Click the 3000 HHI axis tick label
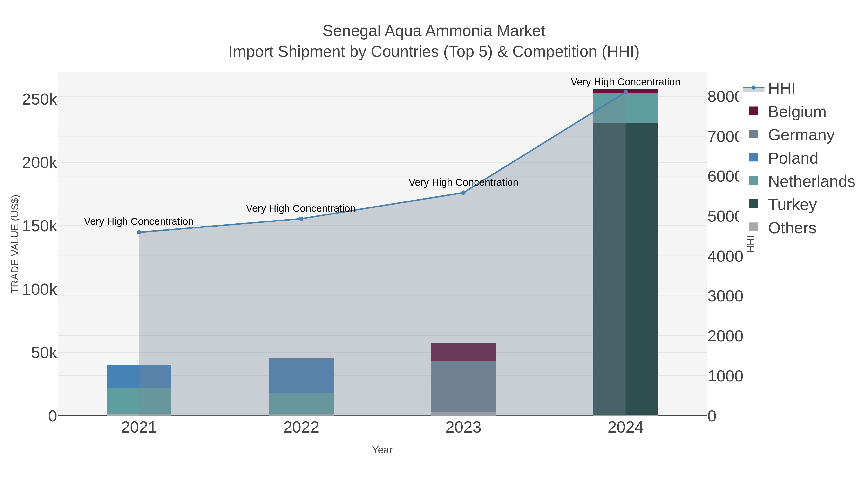This screenshot has height=488, width=868. pyautogui.click(x=725, y=296)
